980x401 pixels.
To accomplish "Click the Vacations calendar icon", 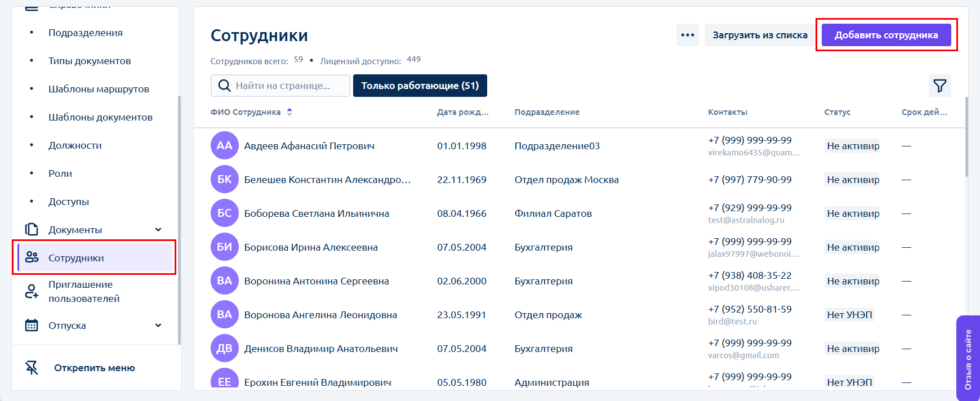I will [x=32, y=325].
